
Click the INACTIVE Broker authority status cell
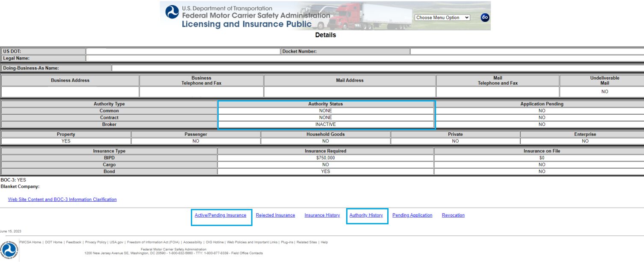pos(326,125)
